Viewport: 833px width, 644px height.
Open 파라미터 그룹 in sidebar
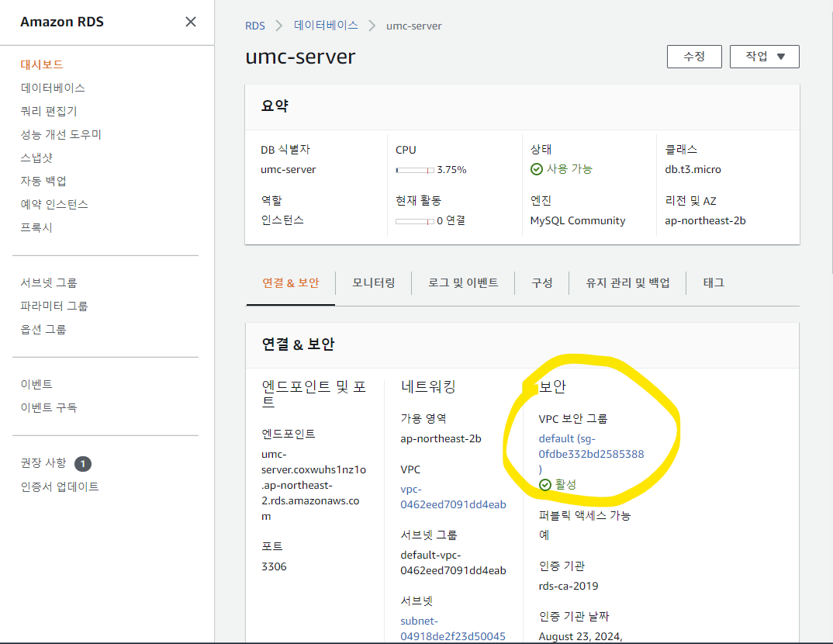point(54,306)
